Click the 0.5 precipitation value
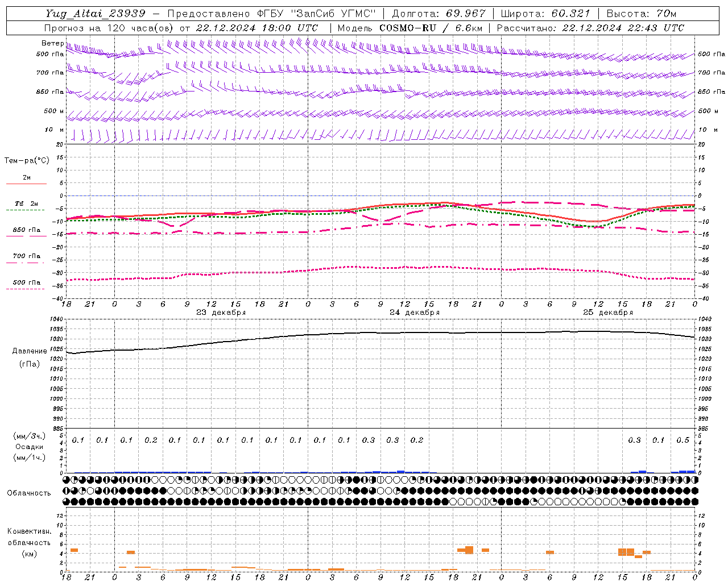Viewport: 728px width, 582px height. point(683,440)
